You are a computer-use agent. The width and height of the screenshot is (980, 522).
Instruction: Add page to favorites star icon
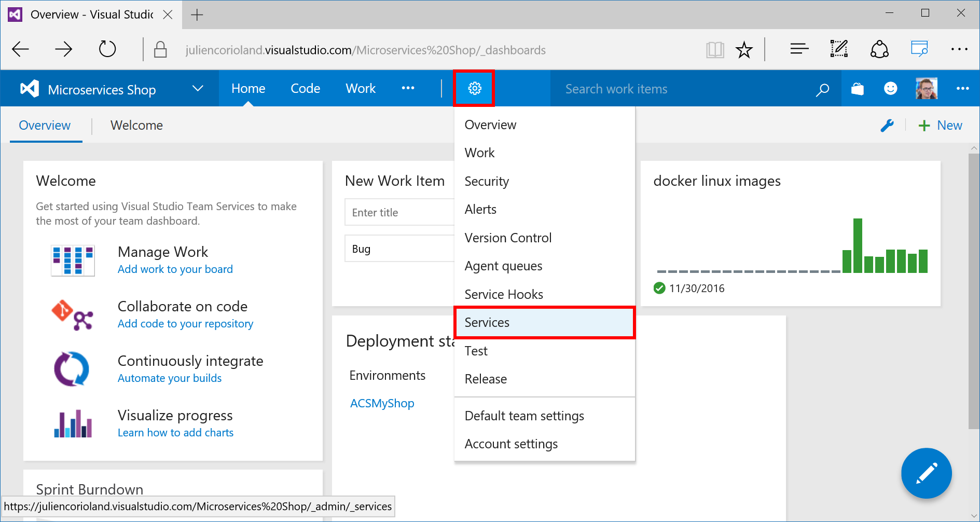pos(744,50)
